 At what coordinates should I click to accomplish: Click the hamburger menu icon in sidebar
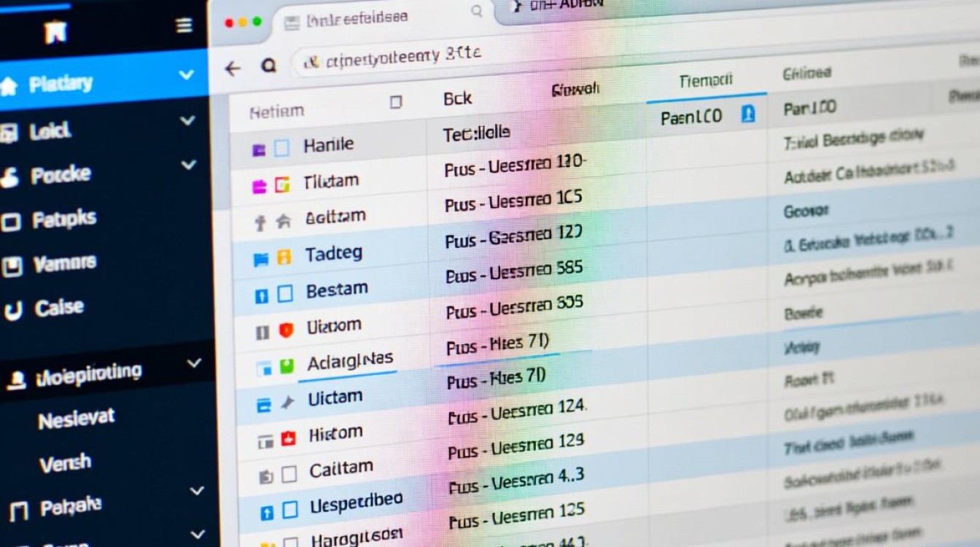[x=184, y=26]
